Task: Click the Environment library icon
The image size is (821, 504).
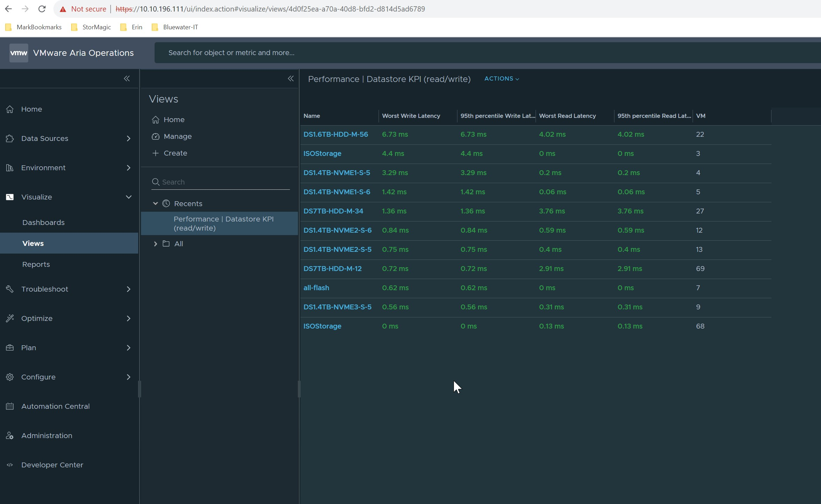Action: 10,168
